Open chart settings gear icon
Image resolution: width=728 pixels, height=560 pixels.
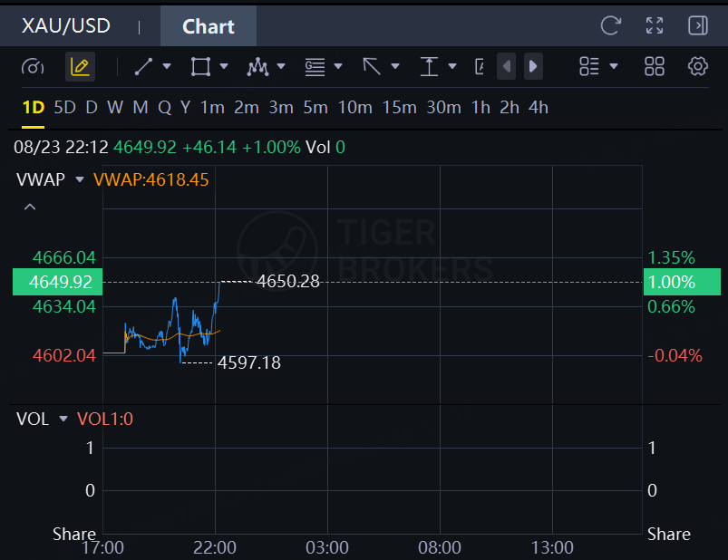tap(698, 66)
